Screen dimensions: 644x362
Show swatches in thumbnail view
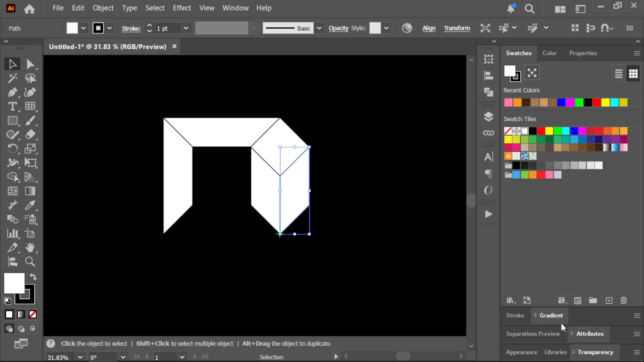click(x=633, y=74)
